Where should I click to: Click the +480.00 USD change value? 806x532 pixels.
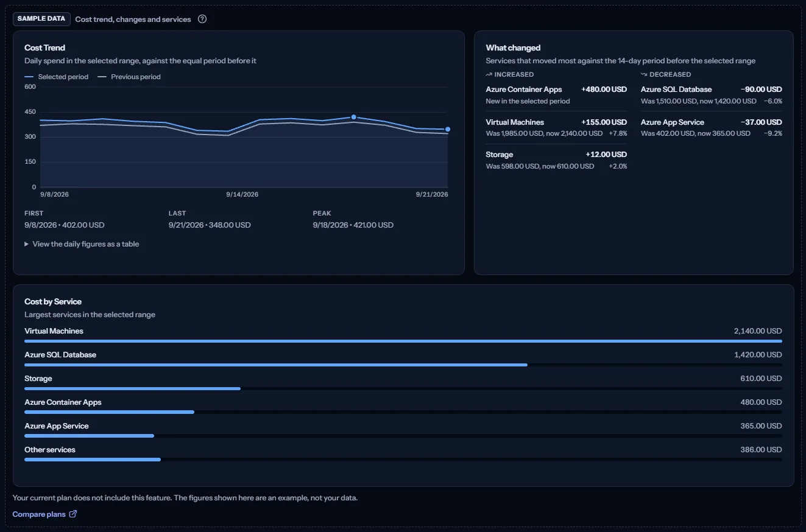point(604,89)
